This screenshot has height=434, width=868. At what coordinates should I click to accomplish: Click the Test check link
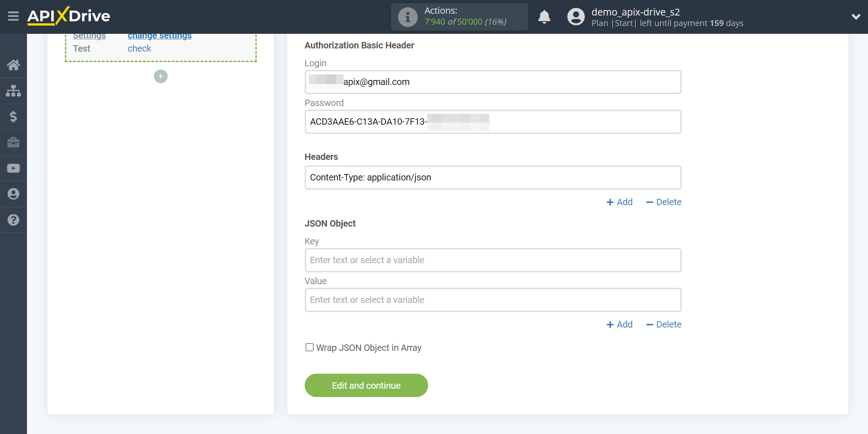[139, 48]
